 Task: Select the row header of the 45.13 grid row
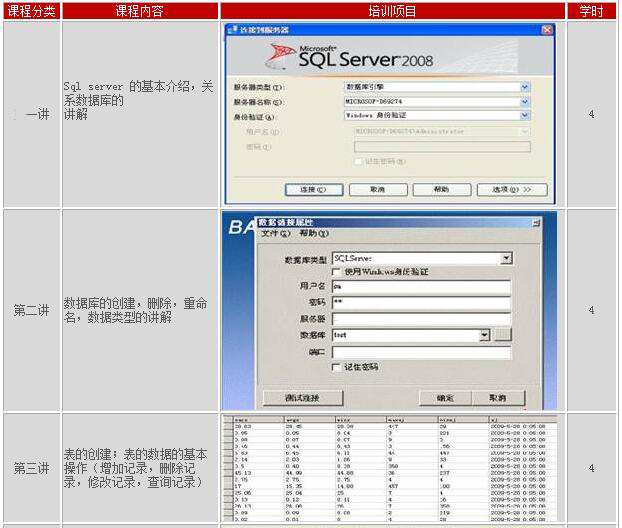pos(228,473)
